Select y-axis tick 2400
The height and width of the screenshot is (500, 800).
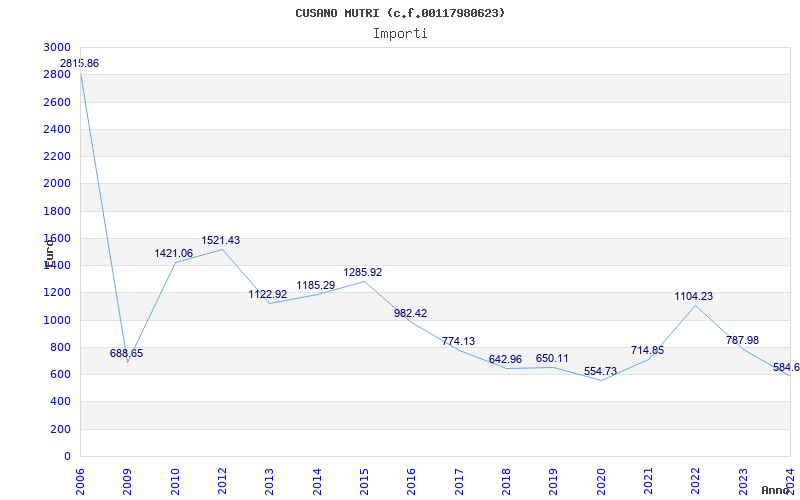click(x=57, y=129)
